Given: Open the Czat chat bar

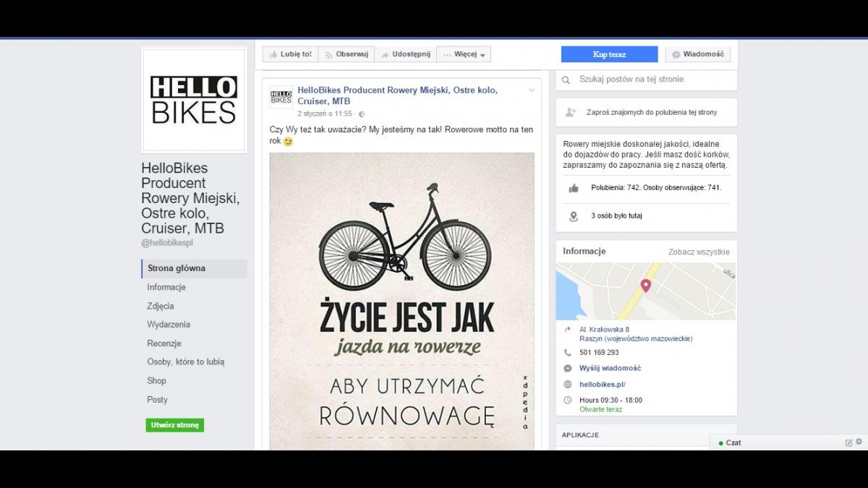Looking at the screenshot, I should 733,442.
